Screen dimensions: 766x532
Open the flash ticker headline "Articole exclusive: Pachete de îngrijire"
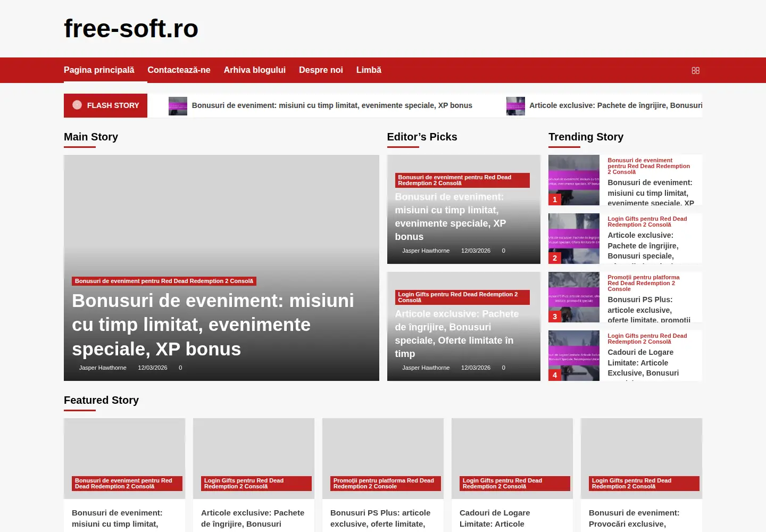[x=615, y=105]
